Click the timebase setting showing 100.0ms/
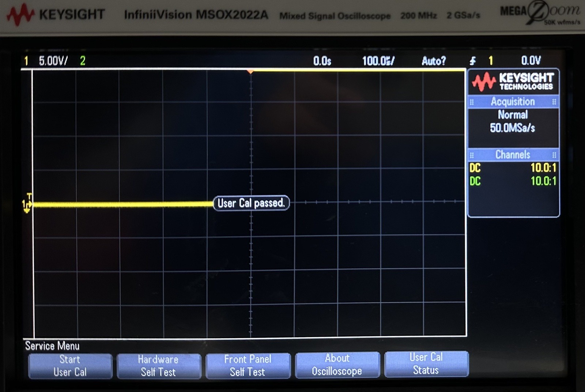This screenshot has height=392, width=585. (x=378, y=61)
